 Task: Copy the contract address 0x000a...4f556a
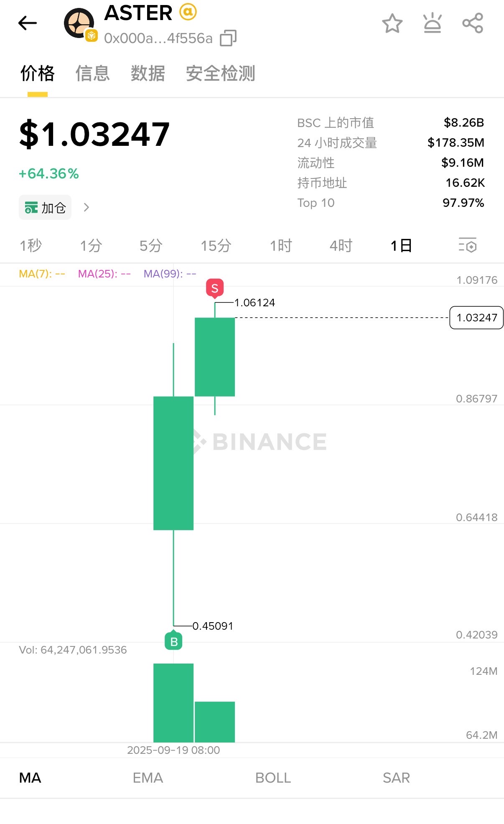(228, 38)
